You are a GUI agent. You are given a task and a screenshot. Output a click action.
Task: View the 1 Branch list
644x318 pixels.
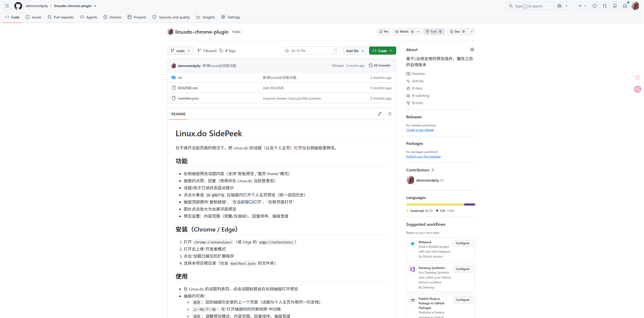pos(207,51)
